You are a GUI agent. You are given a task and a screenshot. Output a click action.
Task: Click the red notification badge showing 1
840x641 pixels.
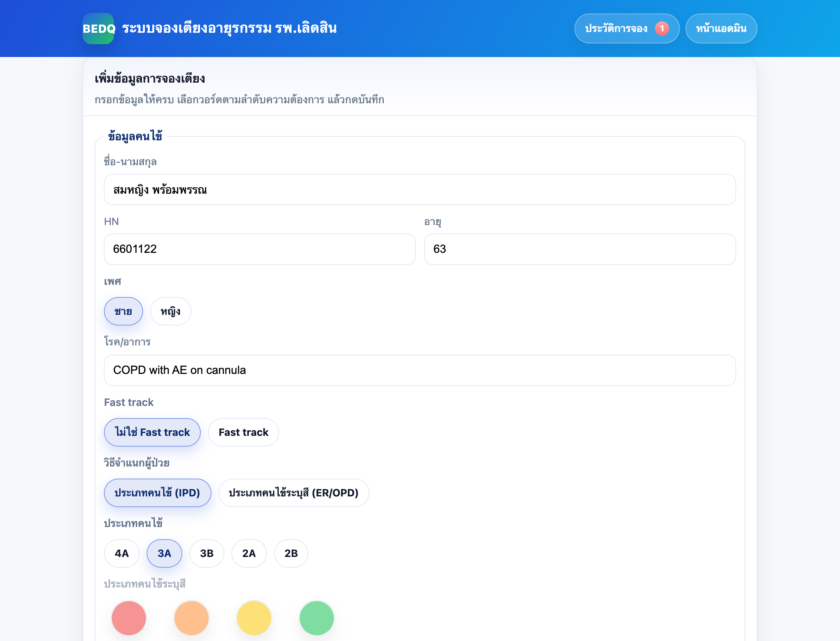coord(662,28)
